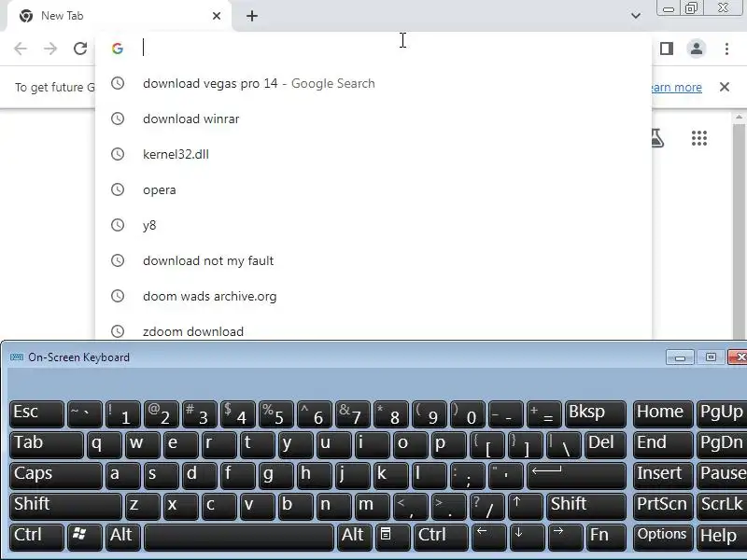The image size is (747, 560).
Task: Click the context menu key icon
Action: (x=392, y=538)
